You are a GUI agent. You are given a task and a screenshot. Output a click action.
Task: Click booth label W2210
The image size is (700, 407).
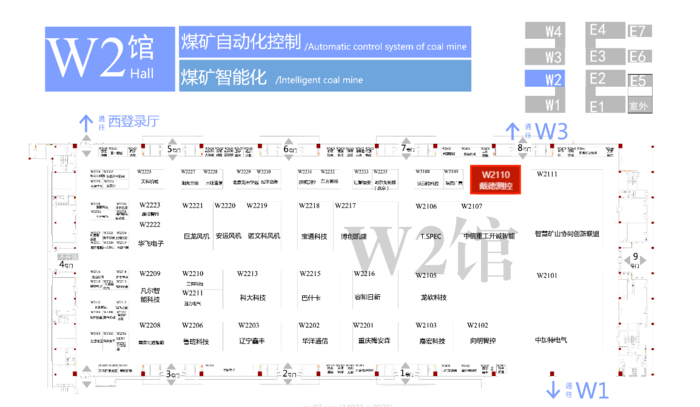pos(193,274)
